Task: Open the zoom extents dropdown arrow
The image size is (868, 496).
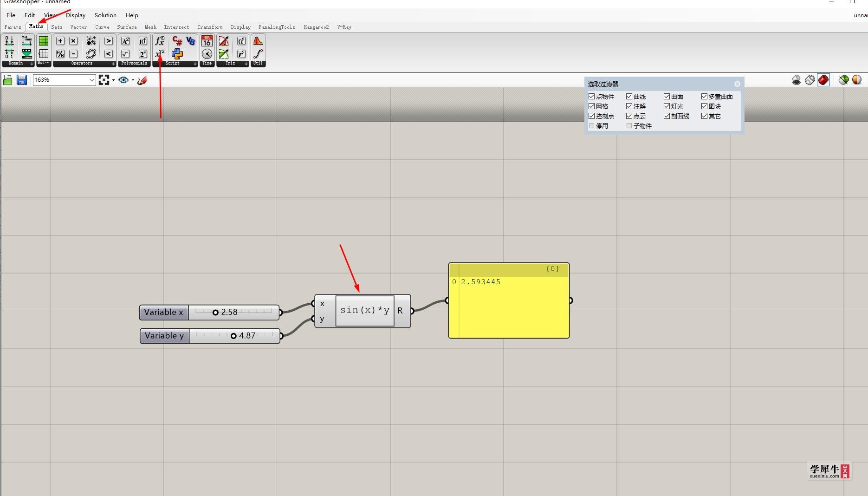Action: (113, 80)
